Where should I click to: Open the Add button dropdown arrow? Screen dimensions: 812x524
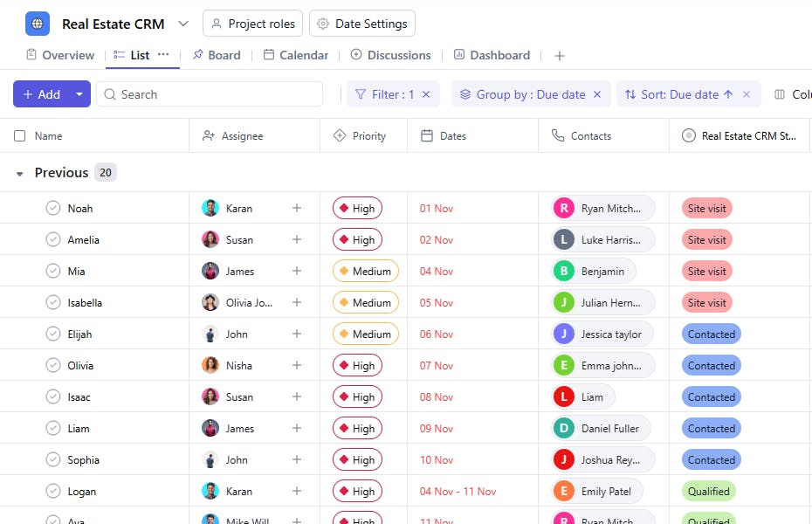[79, 94]
